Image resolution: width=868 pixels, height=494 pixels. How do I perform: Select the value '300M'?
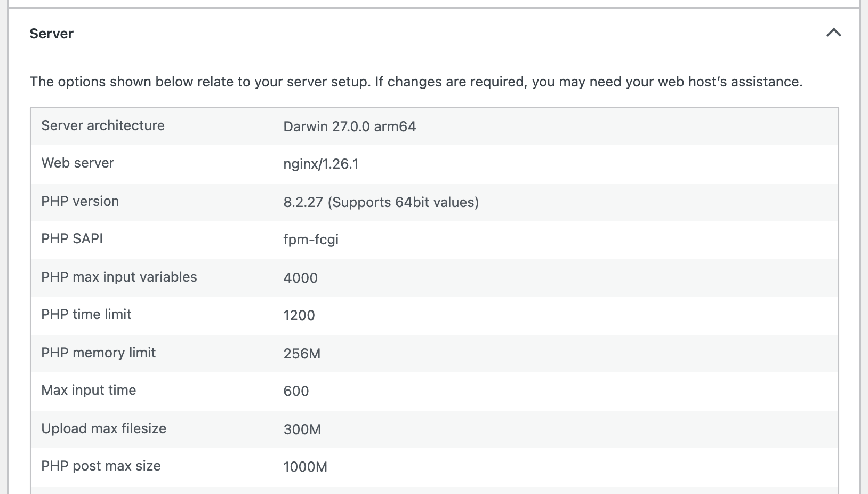coord(302,429)
